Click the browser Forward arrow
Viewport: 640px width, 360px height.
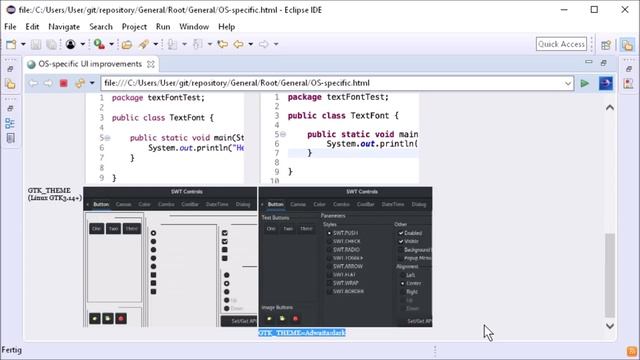[x=48, y=83]
